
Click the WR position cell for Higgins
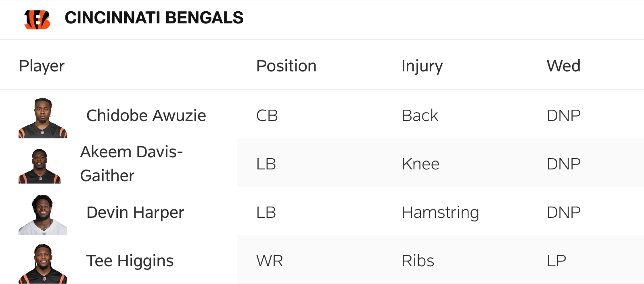tap(270, 261)
